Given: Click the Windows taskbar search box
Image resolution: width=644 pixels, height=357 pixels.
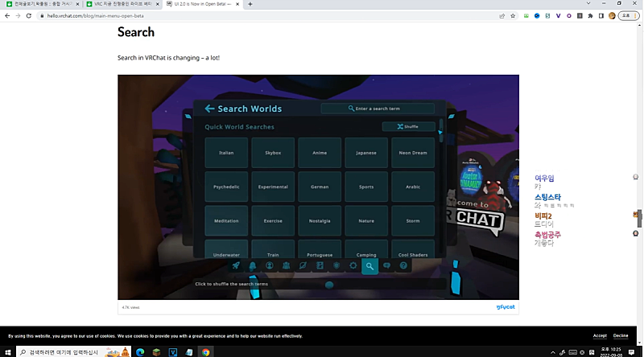Looking at the screenshot, I should tap(73, 352).
